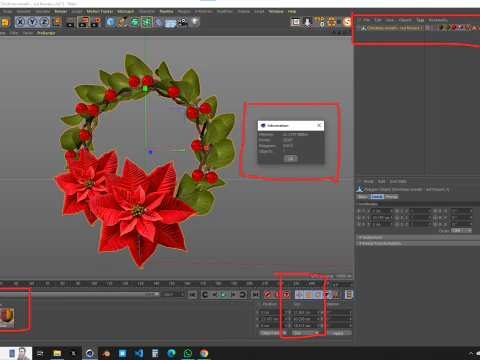
Task: Open the Window menu
Action: [276, 11]
